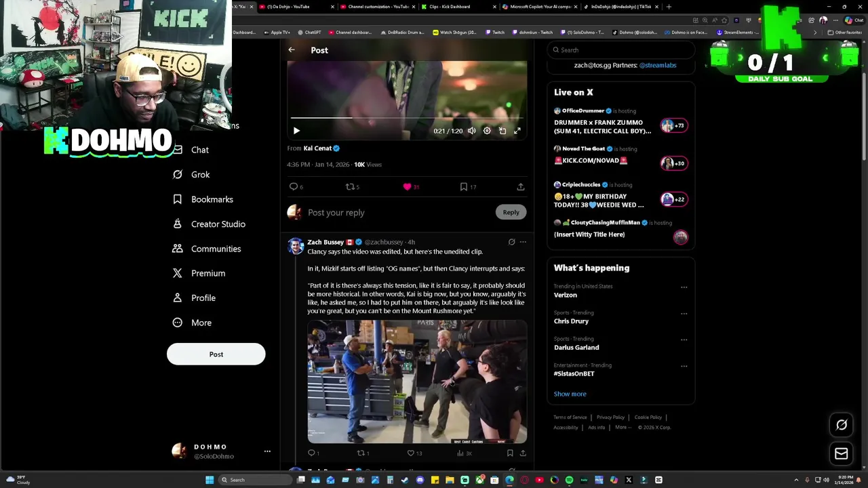Image resolution: width=868 pixels, height=488 pixels.
Task: Bookmark Zach Bussey's reply
Action: click(510, 453)
